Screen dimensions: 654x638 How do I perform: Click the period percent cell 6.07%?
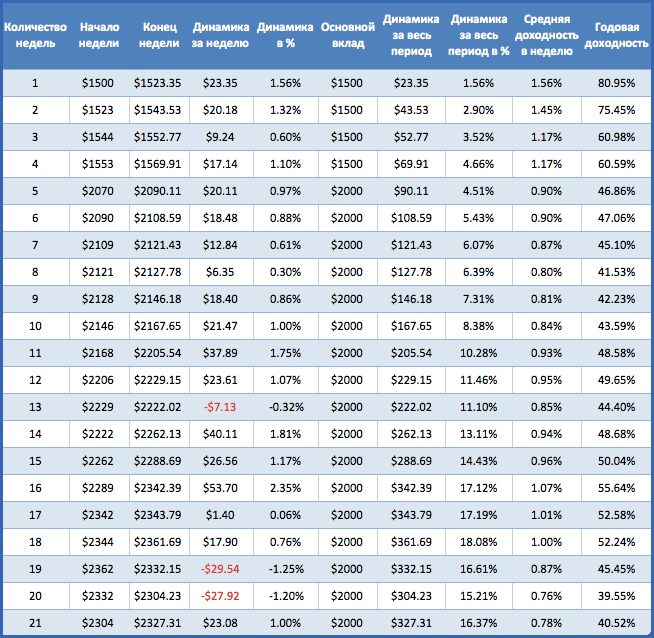(x=478, y=245)
